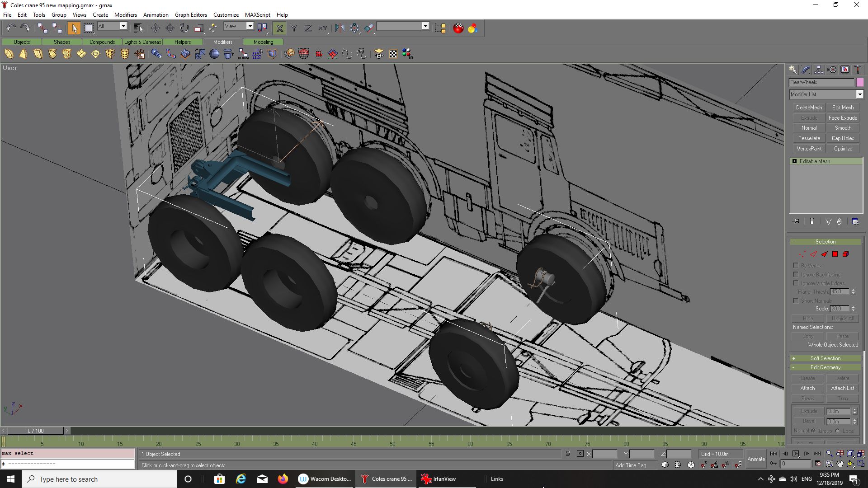Expand the Editable Mesh stack entry
The height and width of the screenshot is (488, 868).
794,161
